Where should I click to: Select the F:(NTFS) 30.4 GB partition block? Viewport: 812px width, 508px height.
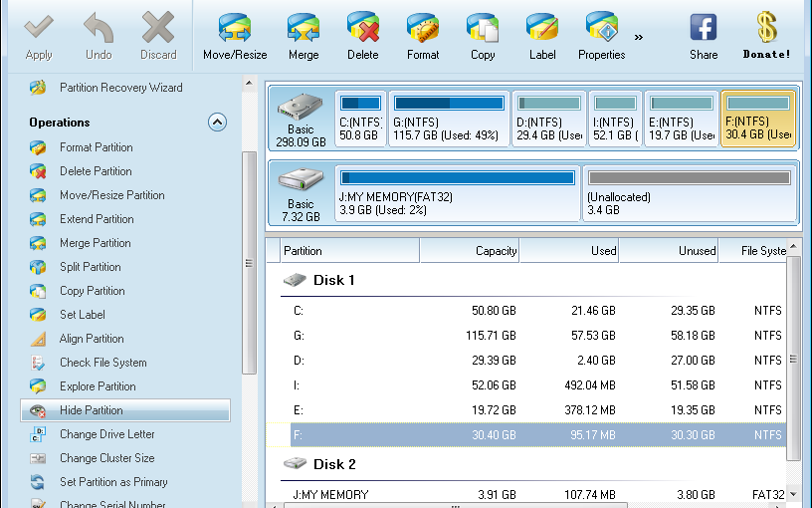(758, 119)
